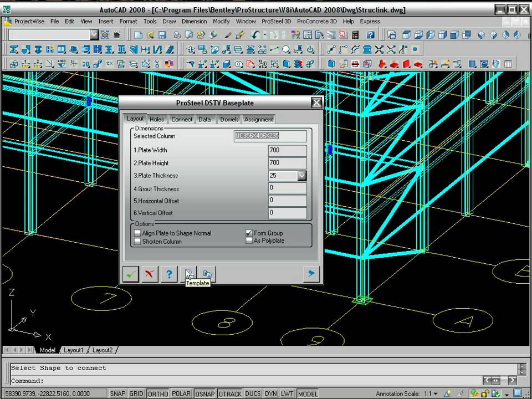Screen dimensions: 532x399
Task: Toggle OTRACK in status bar
Action: pos(229,393)
